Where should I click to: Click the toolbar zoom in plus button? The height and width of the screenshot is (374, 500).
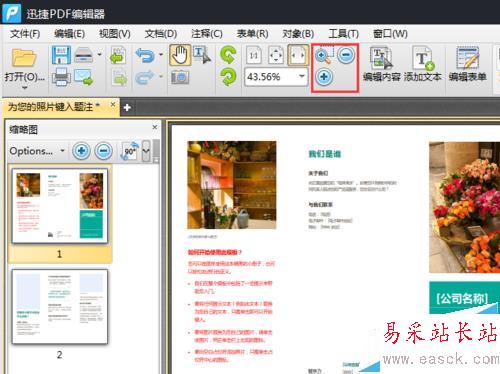(324, 77)
